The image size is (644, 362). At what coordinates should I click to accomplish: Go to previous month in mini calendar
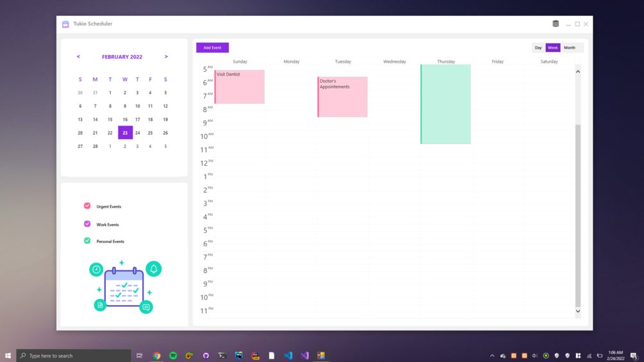tap(78, 56)
